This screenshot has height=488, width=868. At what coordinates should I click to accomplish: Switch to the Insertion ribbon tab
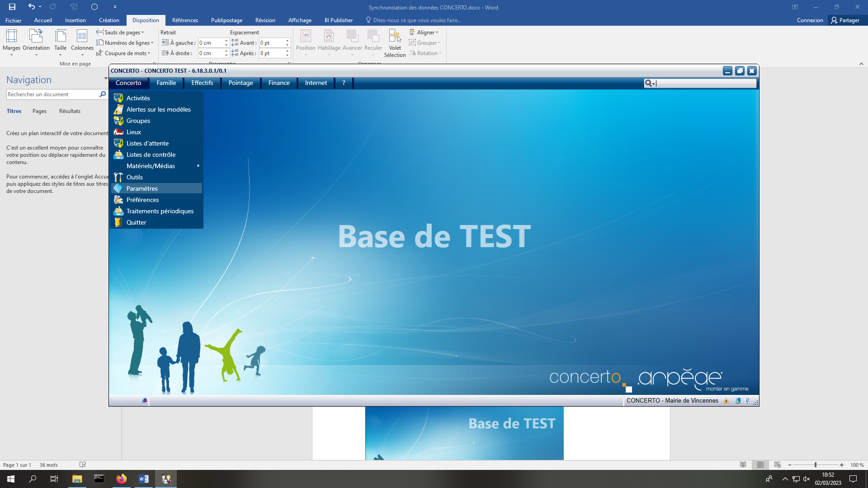point(75,20)
